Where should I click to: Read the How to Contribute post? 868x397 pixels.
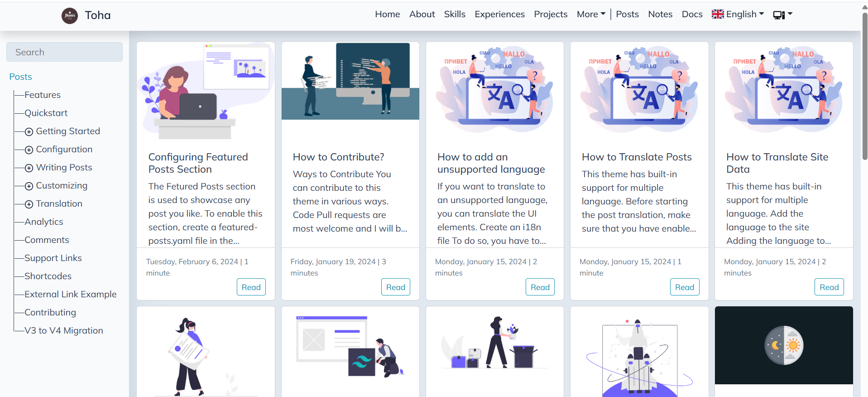coord(395,287)
